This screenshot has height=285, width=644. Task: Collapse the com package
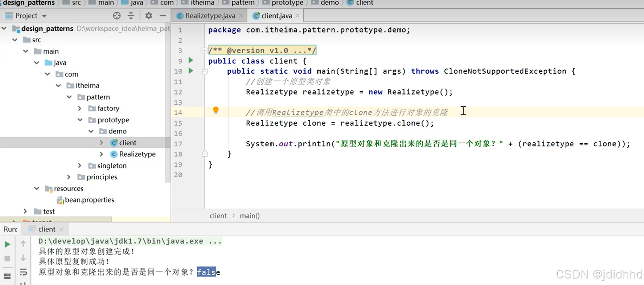pos(48,74)
